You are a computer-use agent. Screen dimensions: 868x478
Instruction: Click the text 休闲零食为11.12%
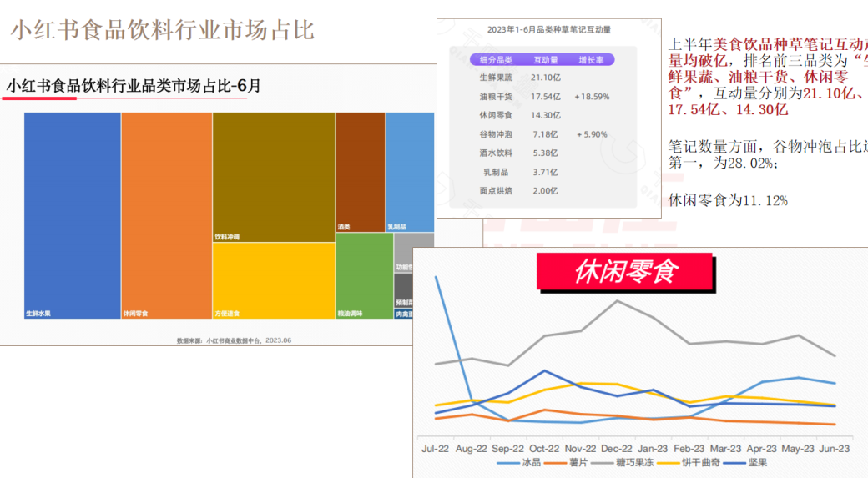click(728, 200)
